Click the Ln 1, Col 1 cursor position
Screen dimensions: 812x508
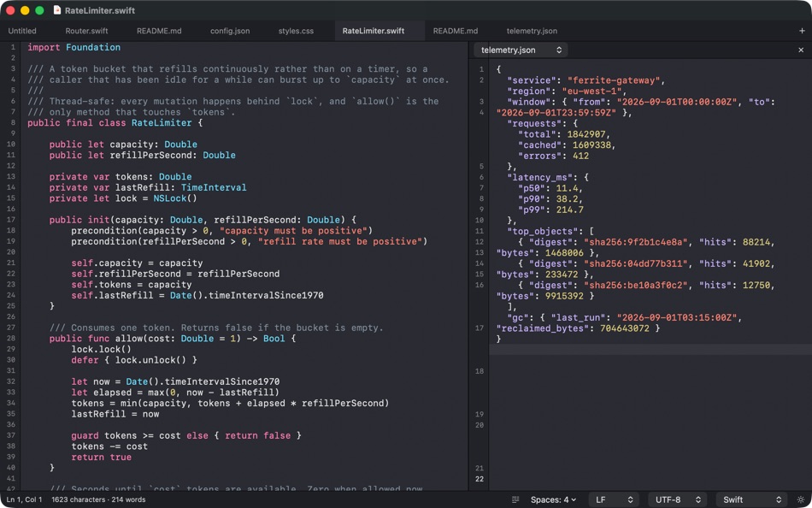[24, 499]
